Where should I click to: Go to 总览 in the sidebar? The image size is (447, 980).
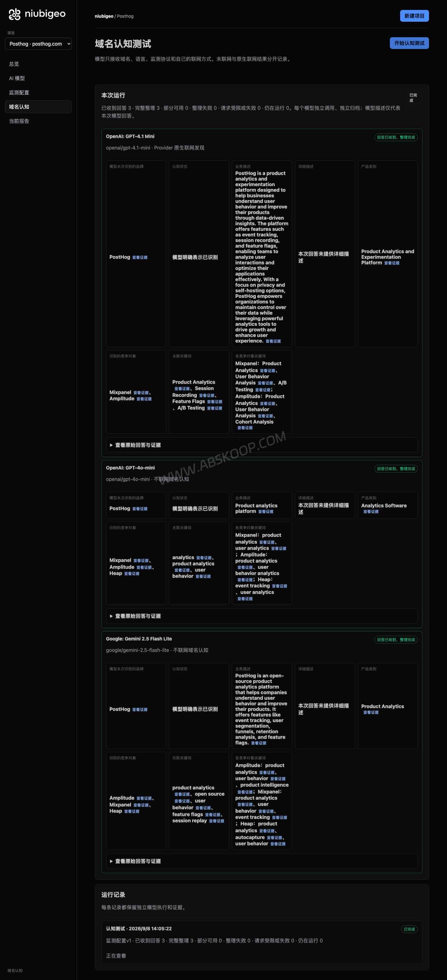tap(14, 64)
